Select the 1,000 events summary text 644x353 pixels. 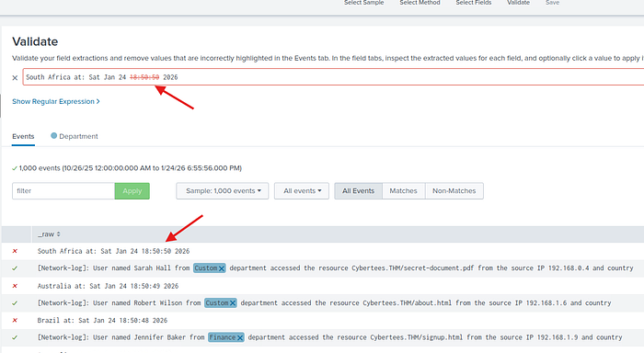coord(131,168)
